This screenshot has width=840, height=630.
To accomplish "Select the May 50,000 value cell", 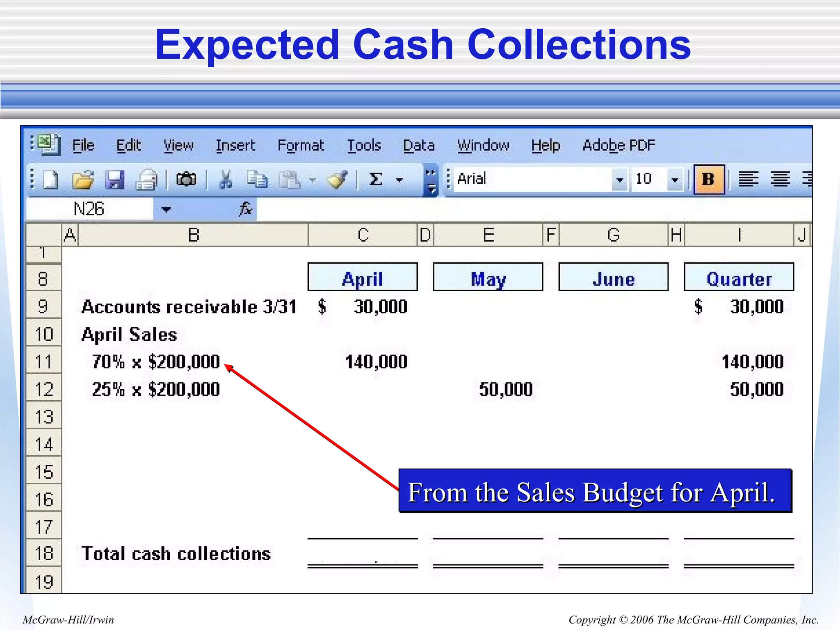I will click(506, 389).
